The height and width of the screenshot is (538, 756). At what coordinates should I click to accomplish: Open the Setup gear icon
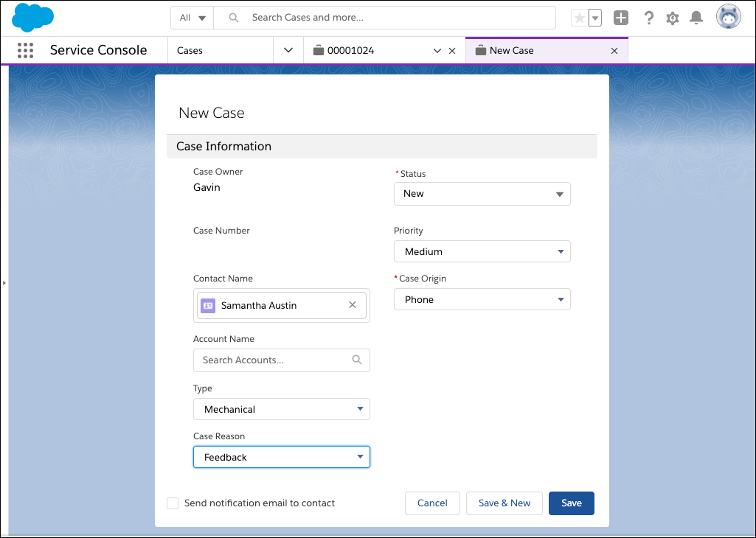[673, 18]
